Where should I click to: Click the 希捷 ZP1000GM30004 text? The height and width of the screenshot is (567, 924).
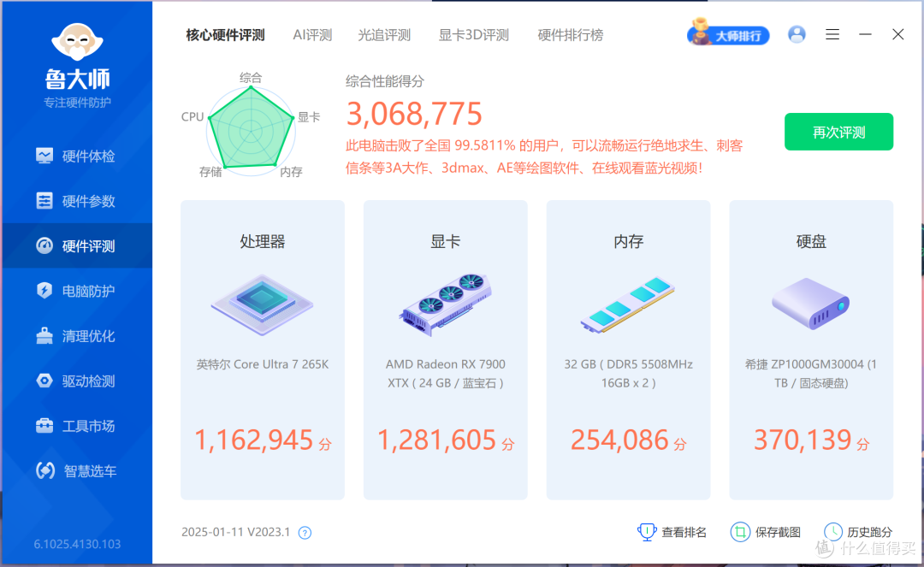pos(811,373)
